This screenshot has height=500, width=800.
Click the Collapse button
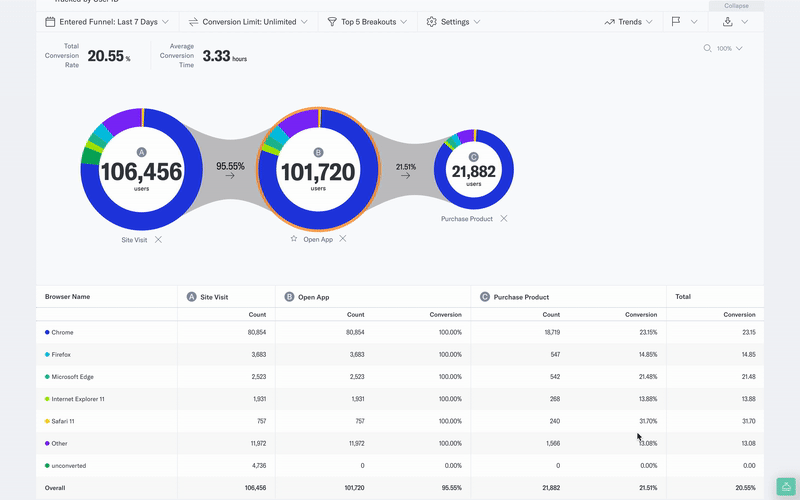tap(736, 6)
